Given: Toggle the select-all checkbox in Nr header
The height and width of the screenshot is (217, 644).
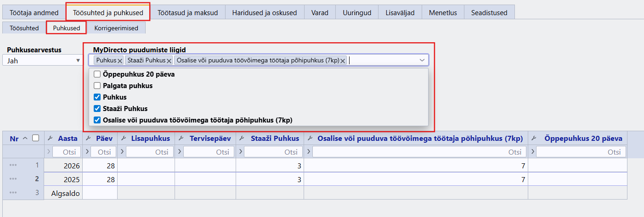Looking at the screenshot, I should coord(36,138).
